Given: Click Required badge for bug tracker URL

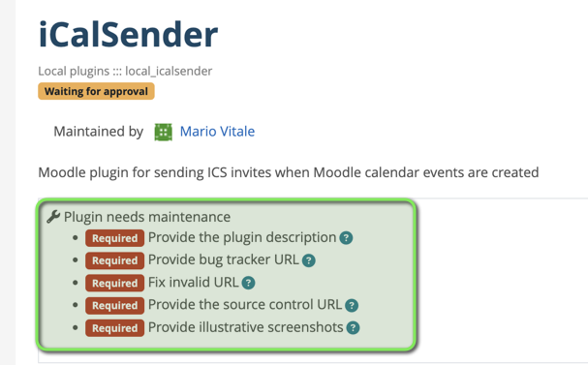Looking at the screenshot, I should [114, 260].
